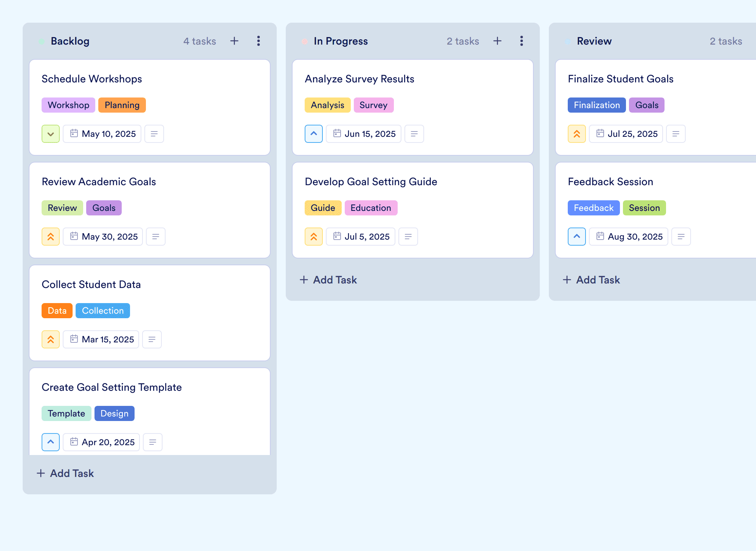Click the plus icon in In Progress header

(x=497, y=41)
